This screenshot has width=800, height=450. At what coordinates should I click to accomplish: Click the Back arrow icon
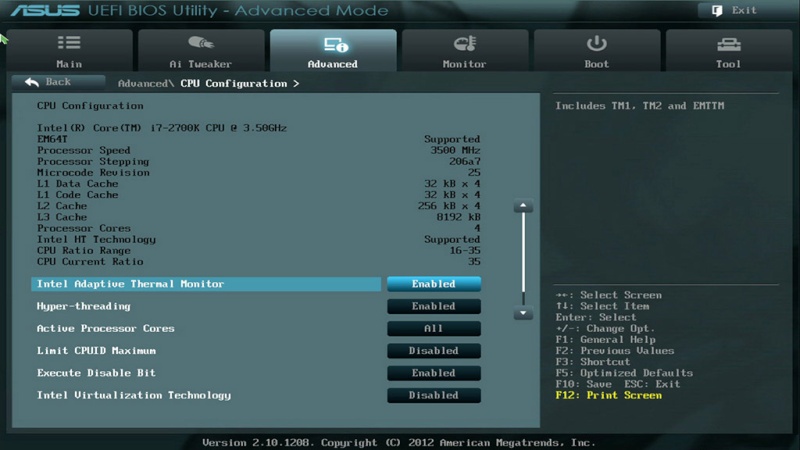[32, 82]
